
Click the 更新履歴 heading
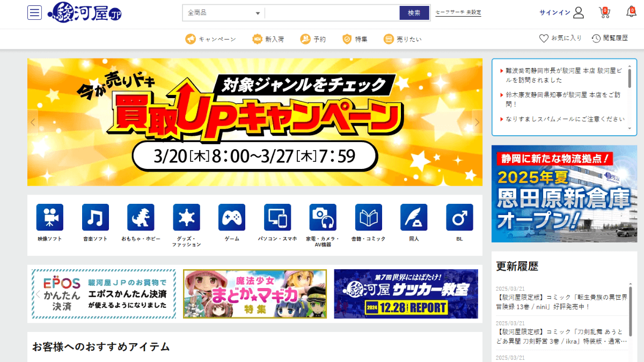pyautogui.click(x=517, y=266)
